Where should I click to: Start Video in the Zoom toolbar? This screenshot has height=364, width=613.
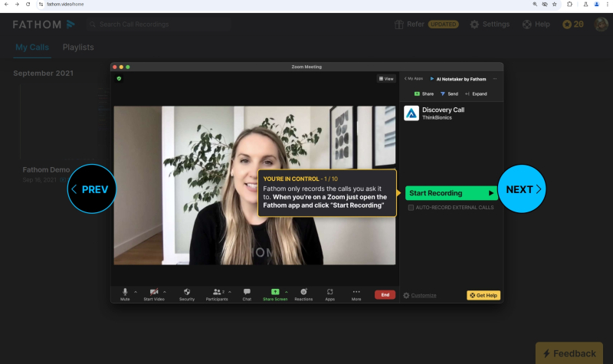154,294
